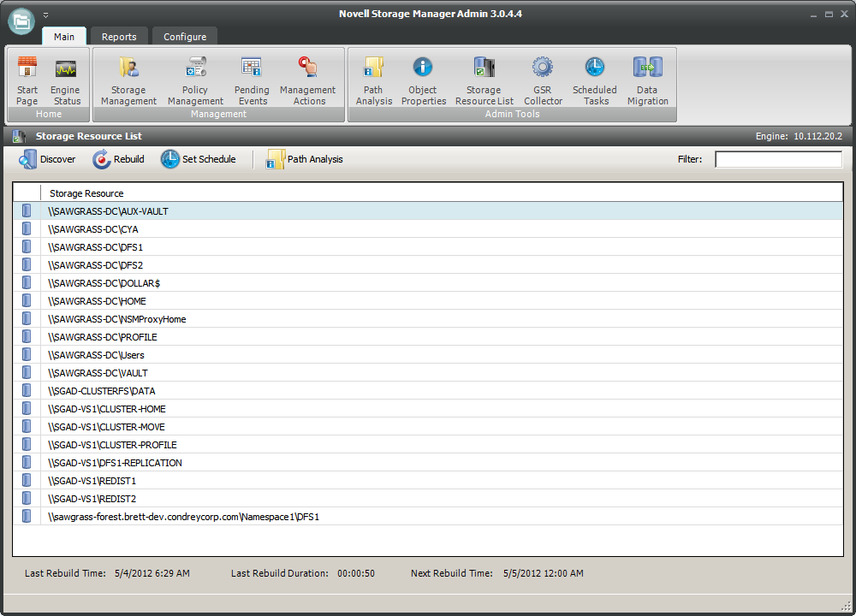Image resolution: width=856 pixels, height=616 pixels.
Task: Select volume icon for CLUSTER-HOME row
Action: click(x=27, y=408)
